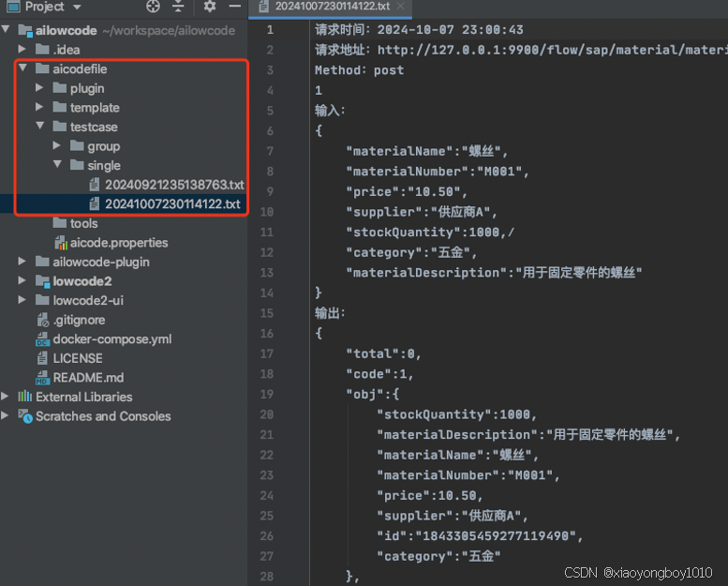Expand the lowcode2-ui folder

[22, 300]
